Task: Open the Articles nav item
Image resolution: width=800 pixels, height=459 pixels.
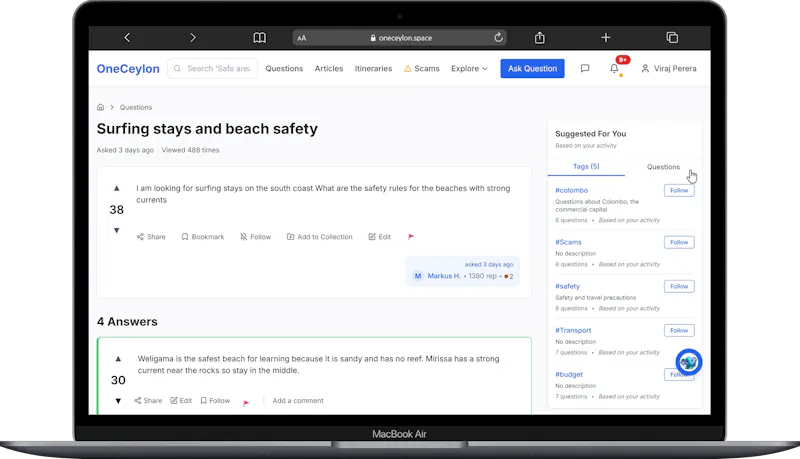Action: [329, 68]
